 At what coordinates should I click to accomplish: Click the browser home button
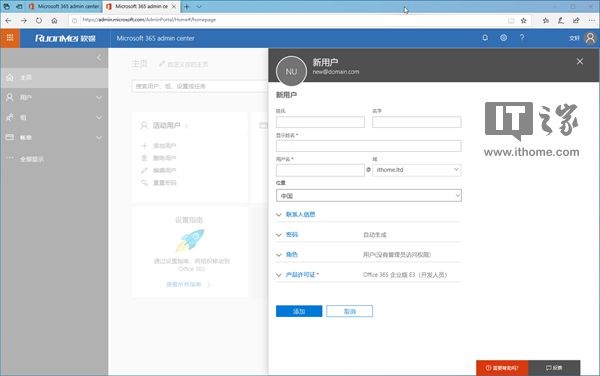pos(54,21)
